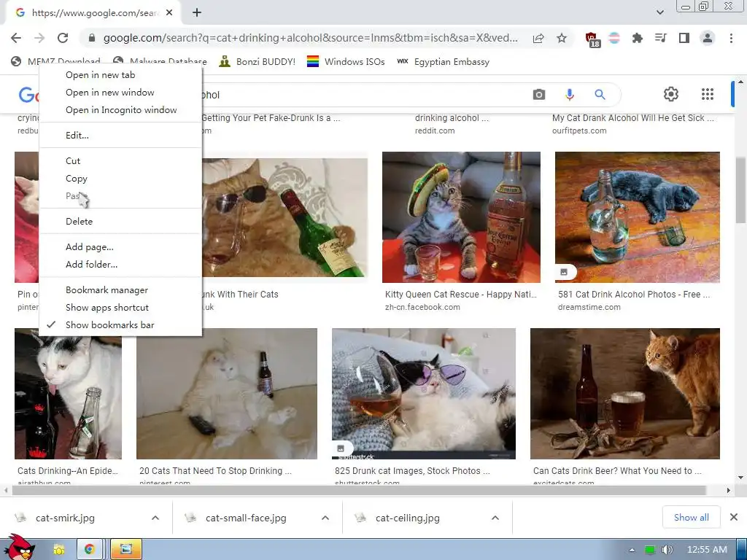
Task: Choose Open in Incognito window
Action: pos(120,110)
